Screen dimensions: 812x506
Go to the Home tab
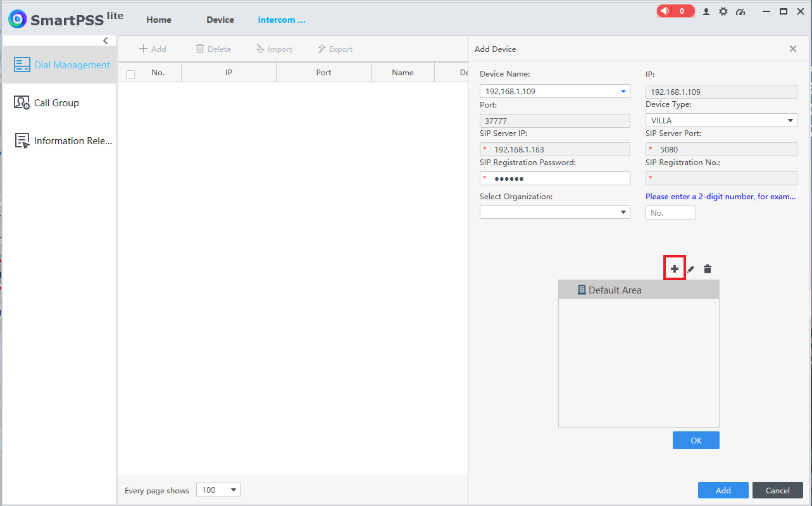click(x=159, y=20)
